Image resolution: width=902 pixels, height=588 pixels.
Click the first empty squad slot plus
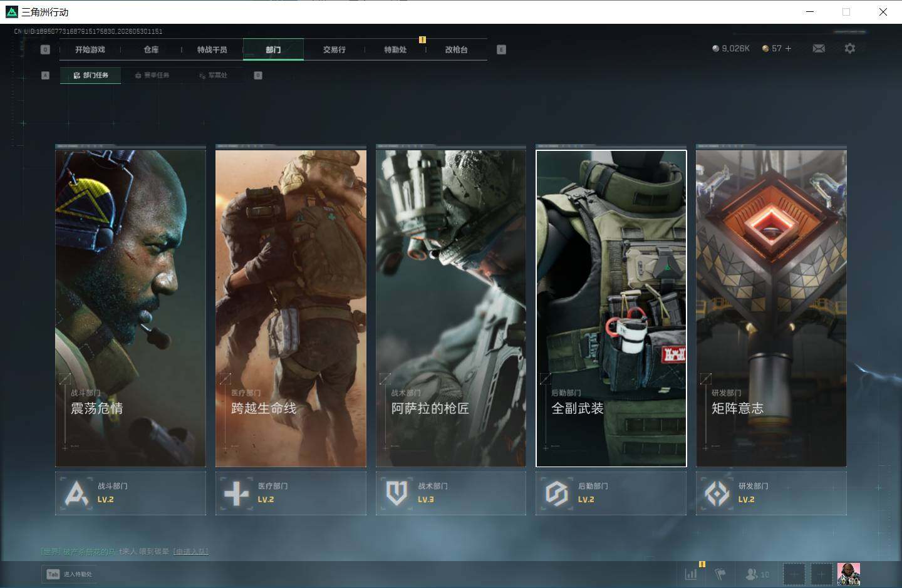coord(794,574)
